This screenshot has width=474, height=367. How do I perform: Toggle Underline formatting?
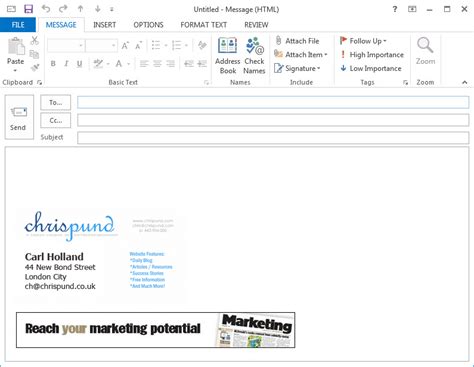coord(79,63)
